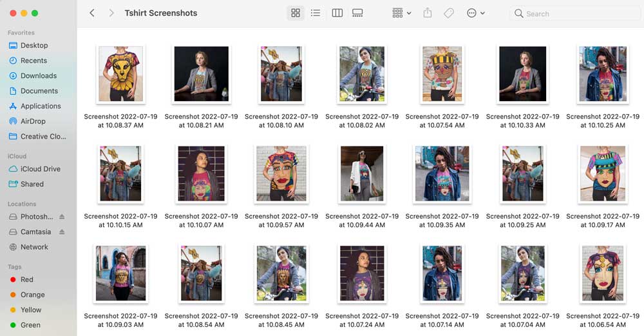Click filename "Screenshot 2022-07-19 at 10.08.37 AM"
644x336 pixels.
pyautogui.click(x=121, y=121)
